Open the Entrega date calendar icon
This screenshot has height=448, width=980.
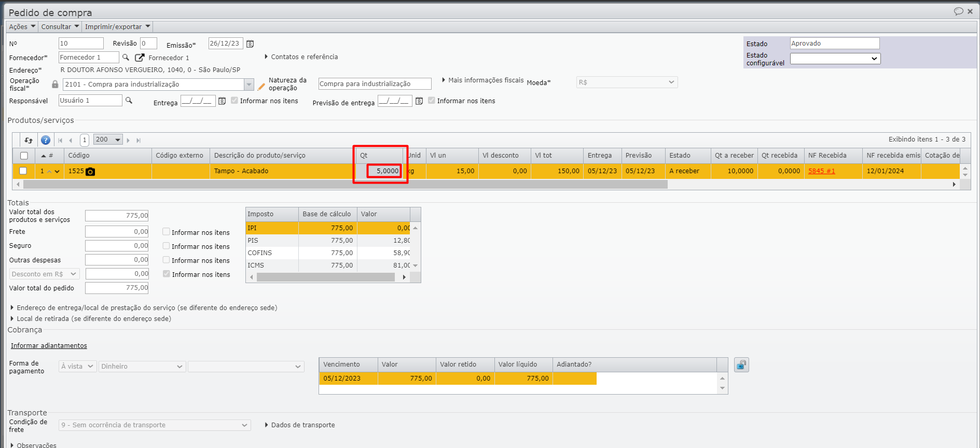[222, 101]
